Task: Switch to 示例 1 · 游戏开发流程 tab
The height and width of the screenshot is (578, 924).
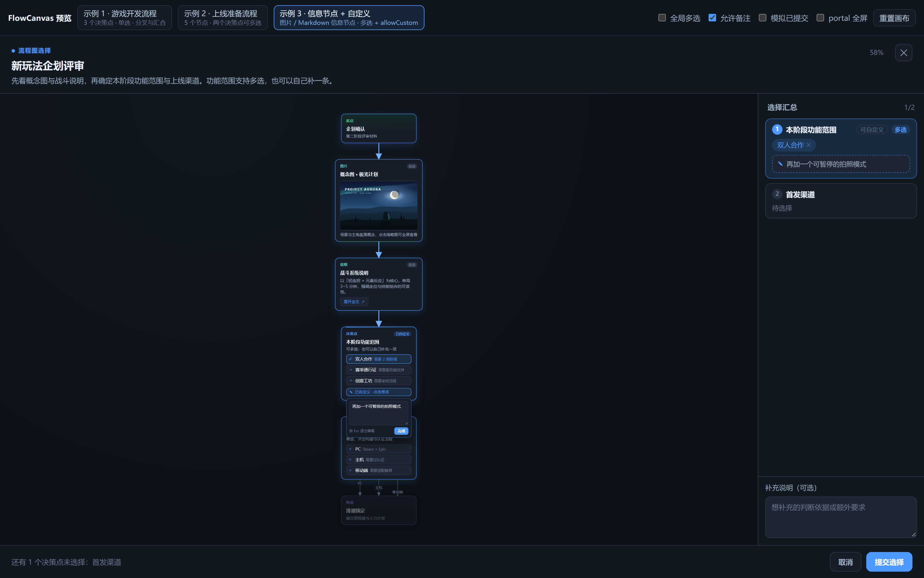Action: pos(124,18)
